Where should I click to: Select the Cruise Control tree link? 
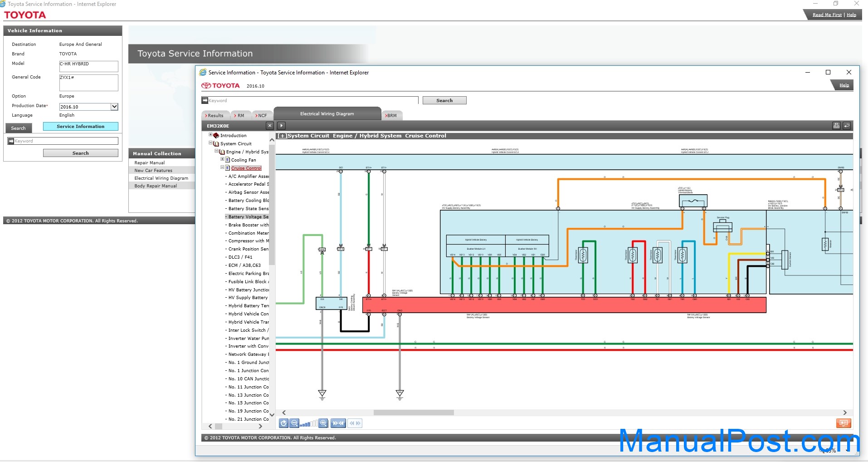pyautogui.click(x=246, y=168)
